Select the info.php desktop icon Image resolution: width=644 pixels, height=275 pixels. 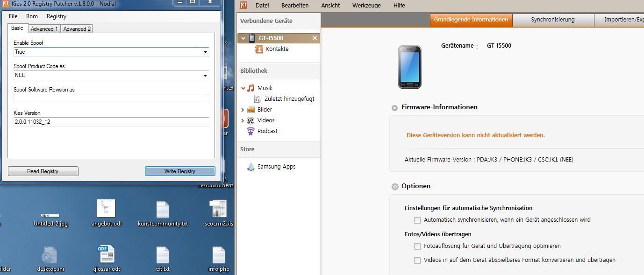tap(219, 255)
